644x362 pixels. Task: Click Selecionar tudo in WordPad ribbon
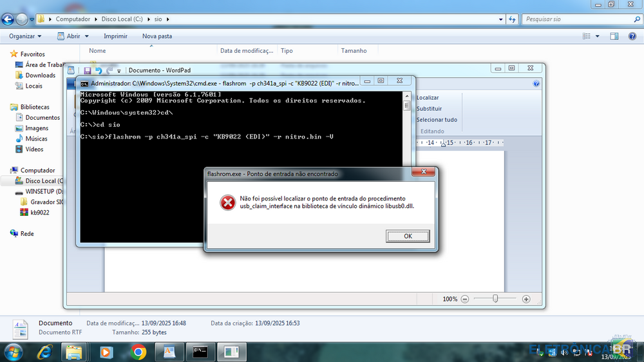click(x=436, y=120)
